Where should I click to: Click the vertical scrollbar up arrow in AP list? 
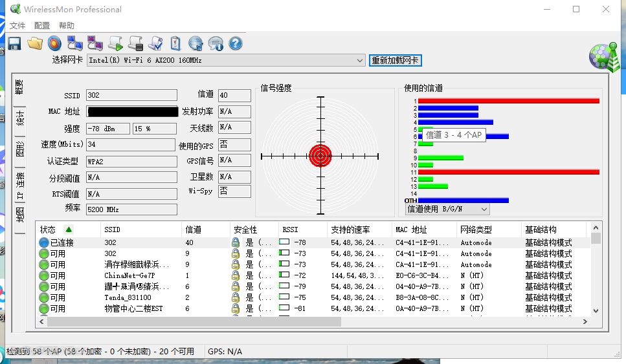tap(596, 228)
